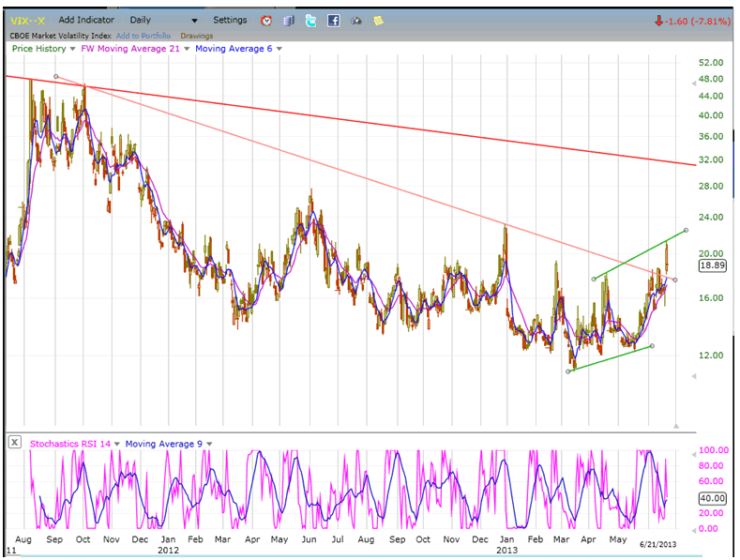Open Moving Average 6 dropdown
The height and width of the screenshot is (560, 740).
[279, 49]
